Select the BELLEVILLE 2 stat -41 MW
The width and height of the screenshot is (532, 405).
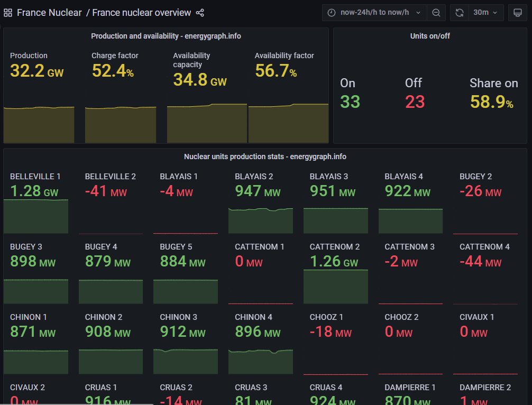click(x=106, y=191)
